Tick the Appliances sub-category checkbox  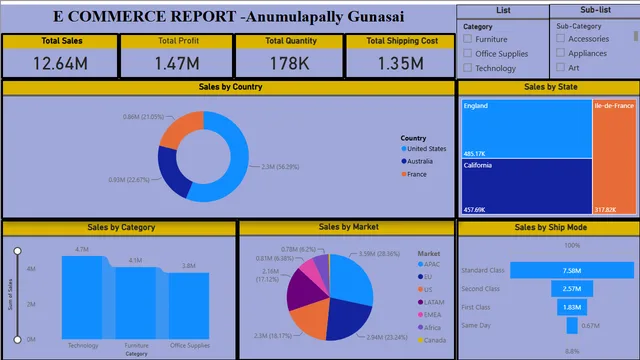tap(561, 53)
